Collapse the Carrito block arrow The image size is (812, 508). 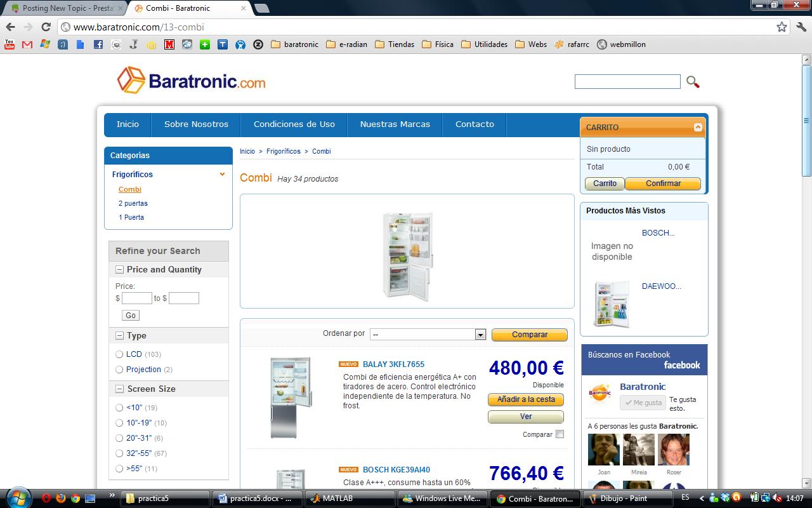[x=698, y=127]
